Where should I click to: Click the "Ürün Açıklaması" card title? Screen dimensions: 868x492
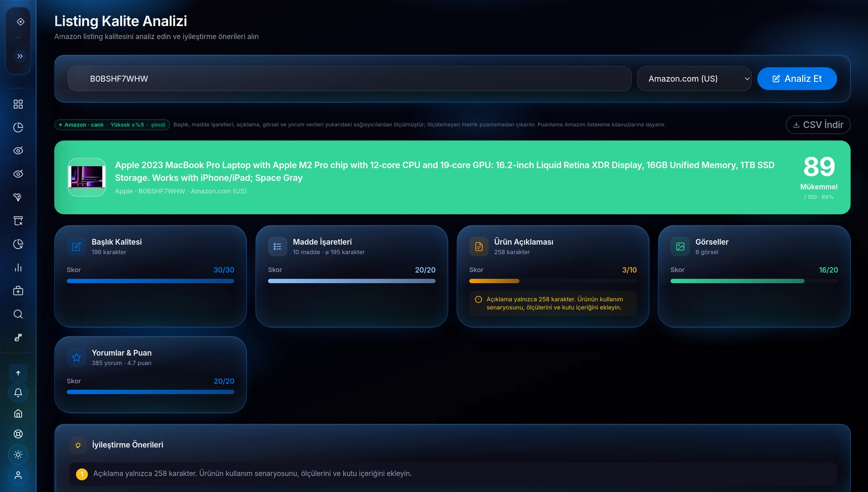tap(524, 242)
